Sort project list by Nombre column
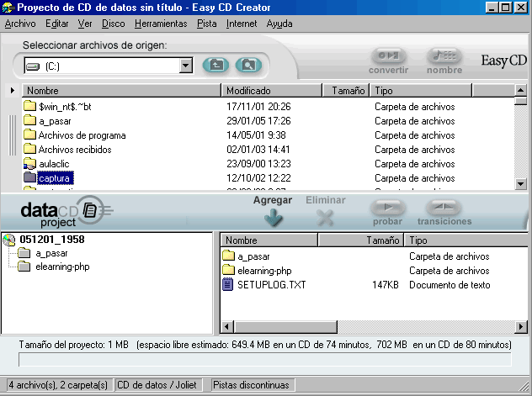The image size is (532, 396). tap(269, 240)
